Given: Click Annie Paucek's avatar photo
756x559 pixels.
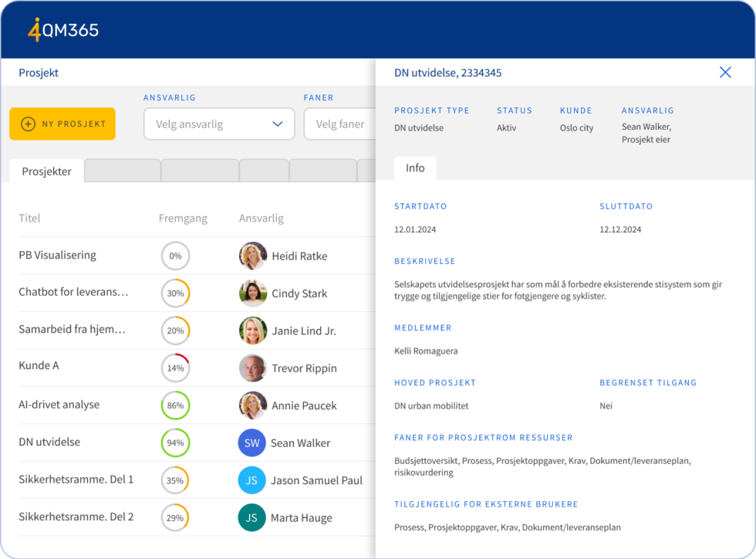Looking at the screenshot, I should point(253,405).
